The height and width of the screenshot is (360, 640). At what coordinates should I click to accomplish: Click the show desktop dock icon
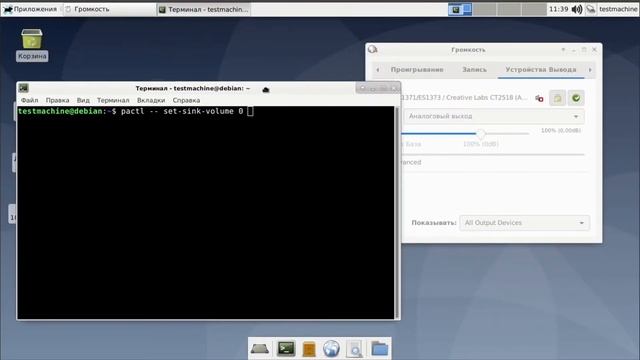point(260,349)
